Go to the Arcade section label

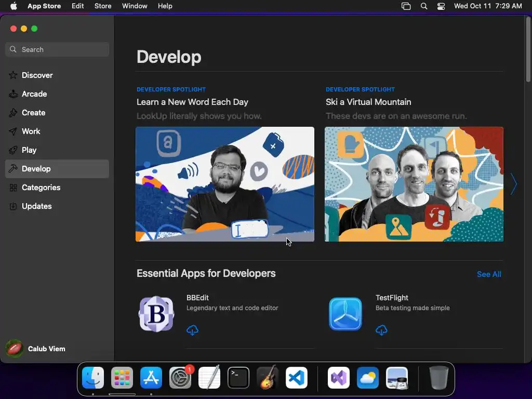[34, 94]
